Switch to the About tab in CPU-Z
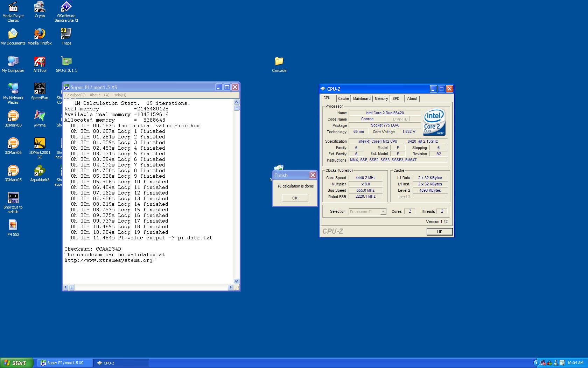This screenshot has width=588, height=368. pos(412,98)
